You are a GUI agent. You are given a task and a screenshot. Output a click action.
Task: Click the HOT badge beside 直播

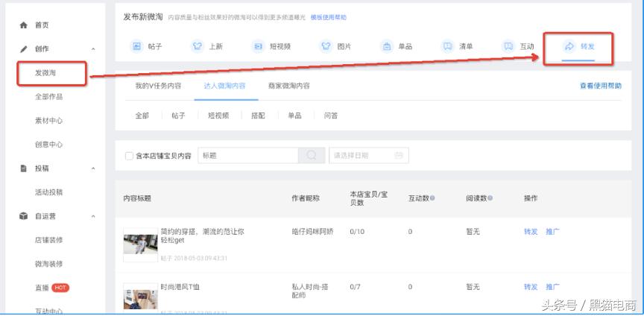point(60,288)
